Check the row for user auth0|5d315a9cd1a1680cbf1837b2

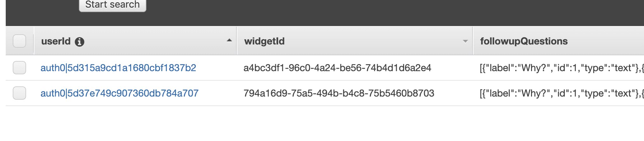click(19, 68)
